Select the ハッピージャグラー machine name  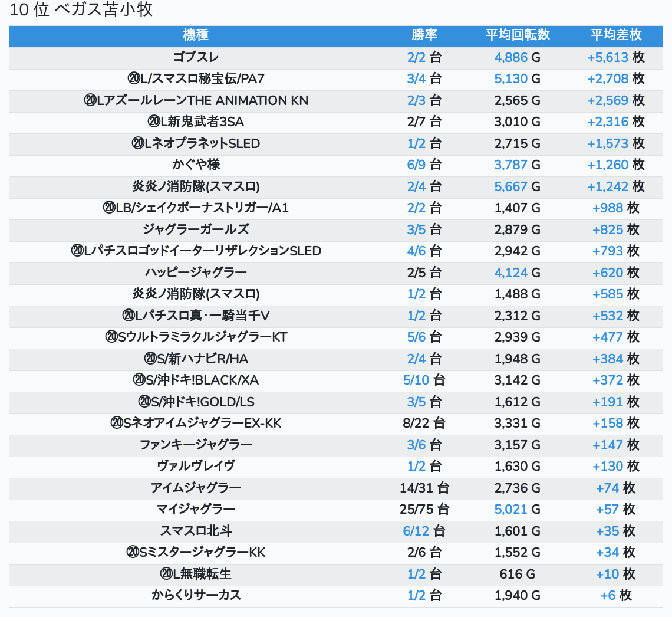(196, 273)
